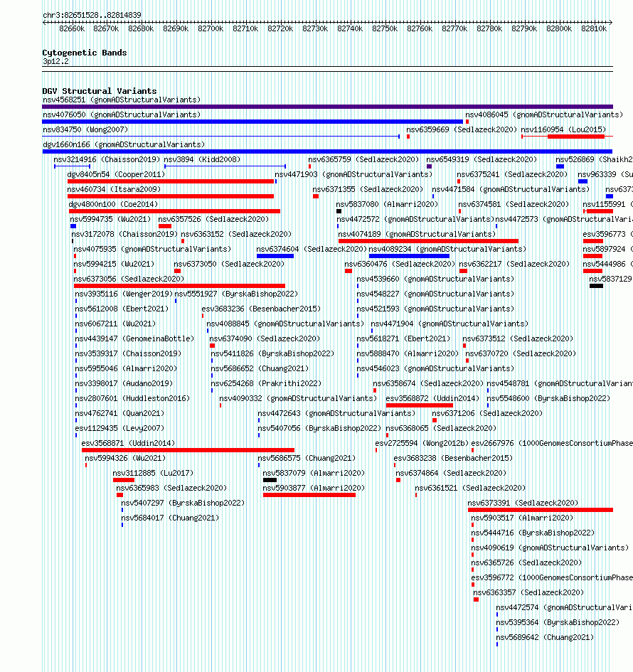Viewport: 633px width, 672px height.
Task: Click dgv1660n166 blue variant bar
Action: [x=327, y=151]
